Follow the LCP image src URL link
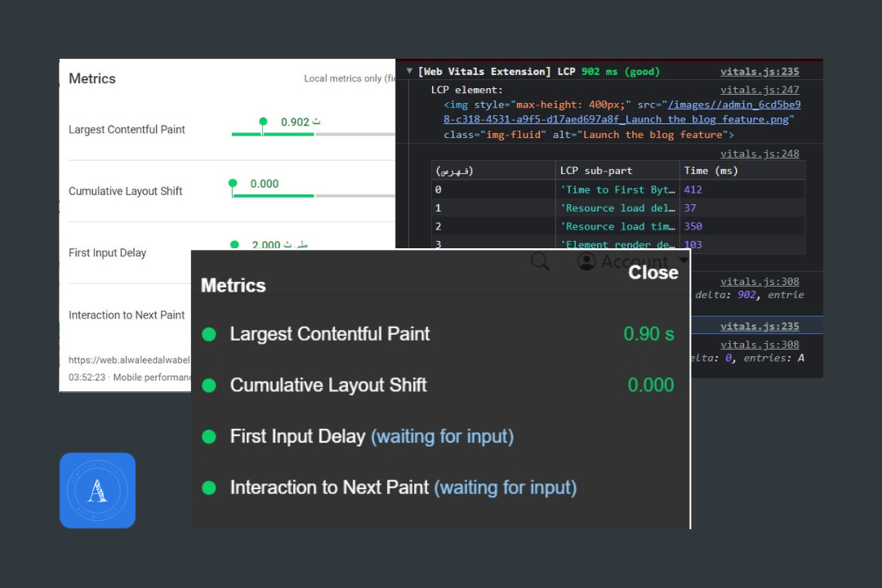The image size is (882, 588). pyautogui.click(x=621, y=112)
